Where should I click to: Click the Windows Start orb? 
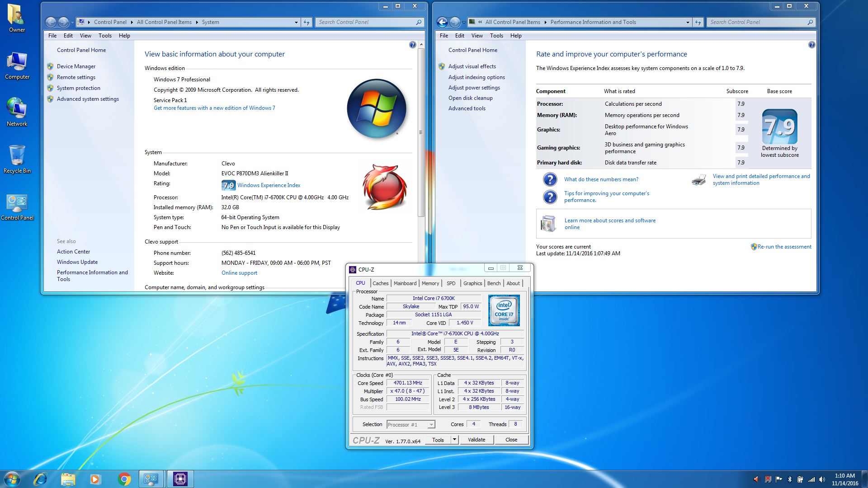pyautogui.click(x=12, y=479)
